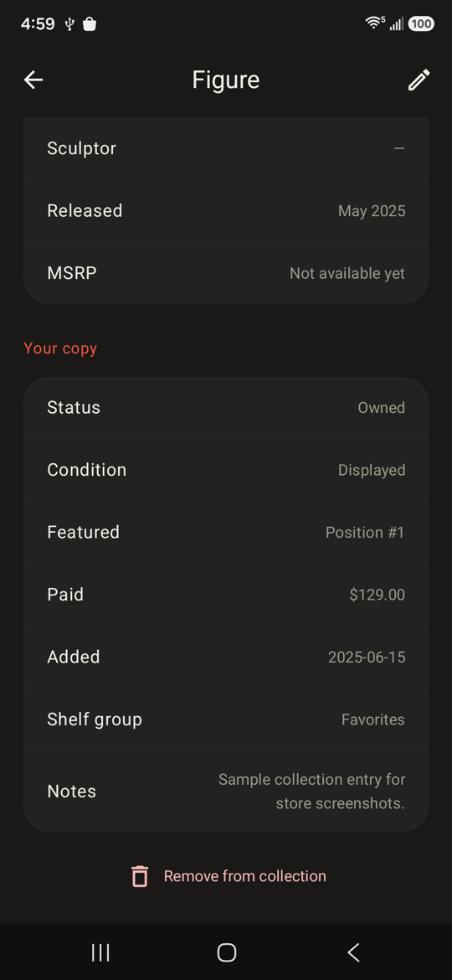Tap the shopping bag notification icon
The height and width of the screenshot is (980, 452).
[x=90, y=23]
